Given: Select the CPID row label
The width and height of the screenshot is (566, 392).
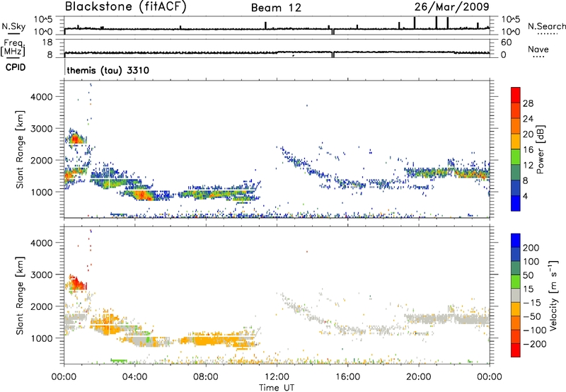Looking at the screenshot, I should pos(16,67).
